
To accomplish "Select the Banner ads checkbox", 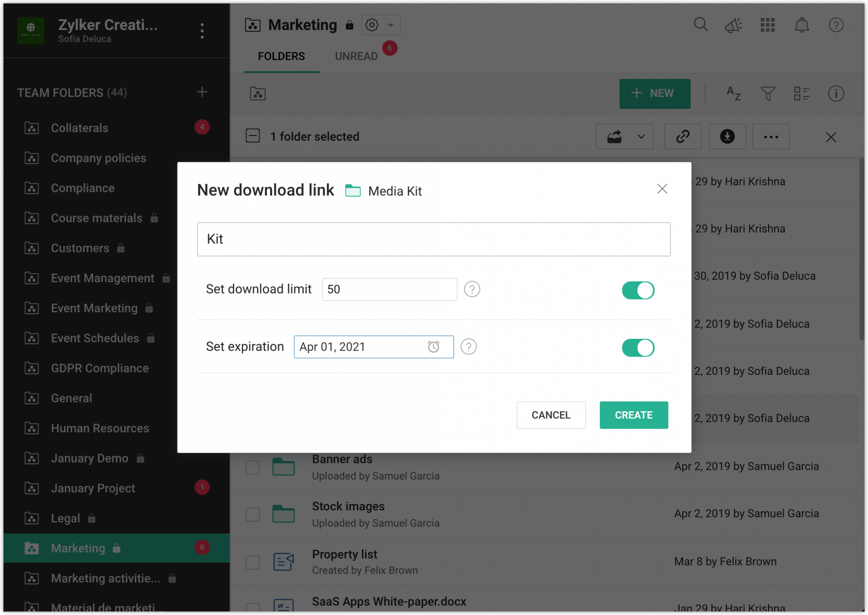I will [x=252, y=467].
